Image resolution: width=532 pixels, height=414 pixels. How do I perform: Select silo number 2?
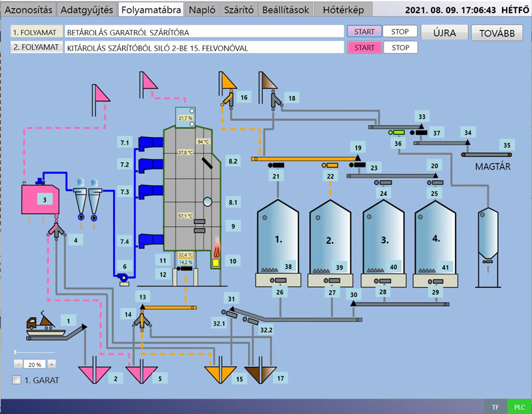point(330,241)
